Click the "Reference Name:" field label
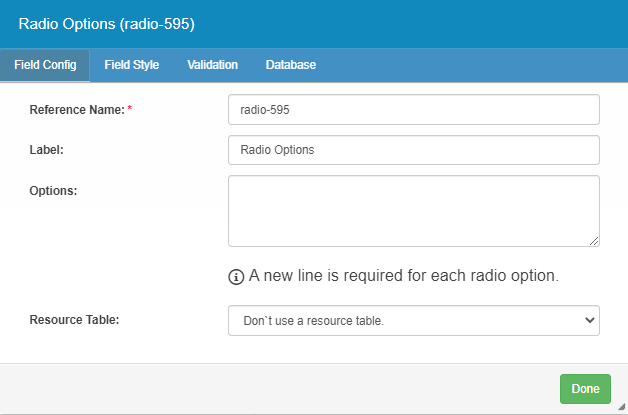Screen dimensions: 628x415 pos(76,109)
